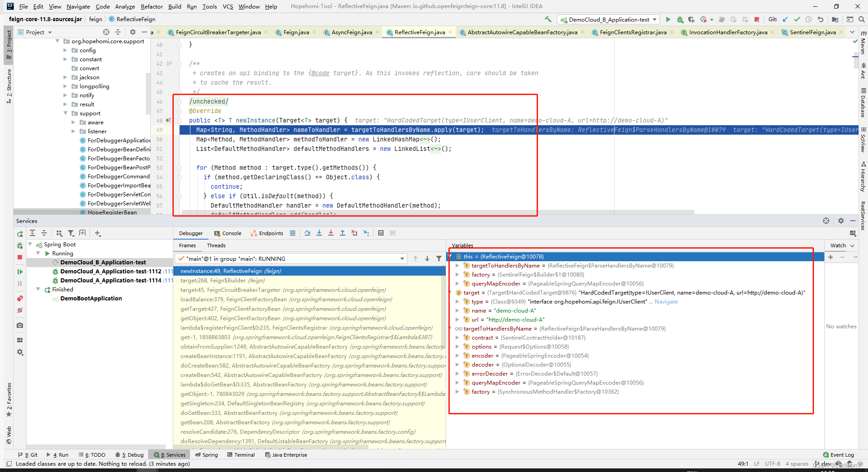This screenshot has width=868, height=472.
Task: Expand the jackson folder
Action: [x=65, y=77]
